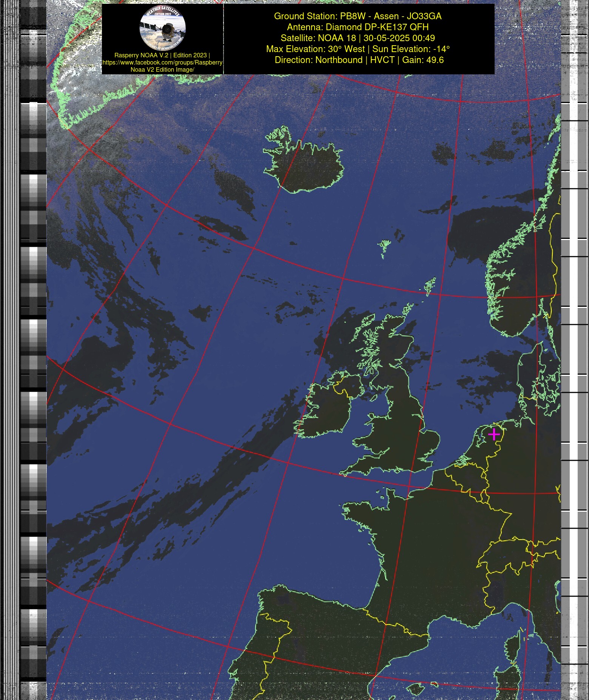
Task: Click 'Max Elevation: 30° West | Sun Elevation: -14°' line
Action: coord(358,49)
